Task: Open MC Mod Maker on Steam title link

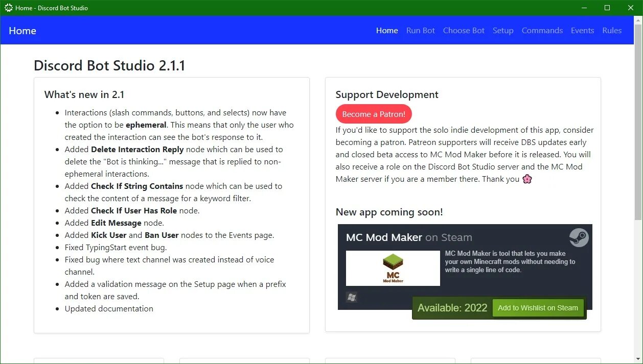Action: [409, 237]
